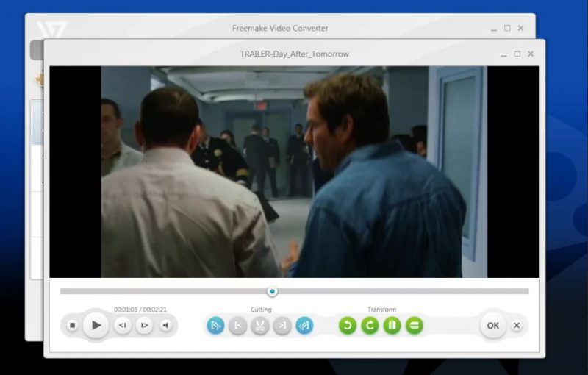Rotate video counterclockwise
Screen dimensions: 588x375
348,325
